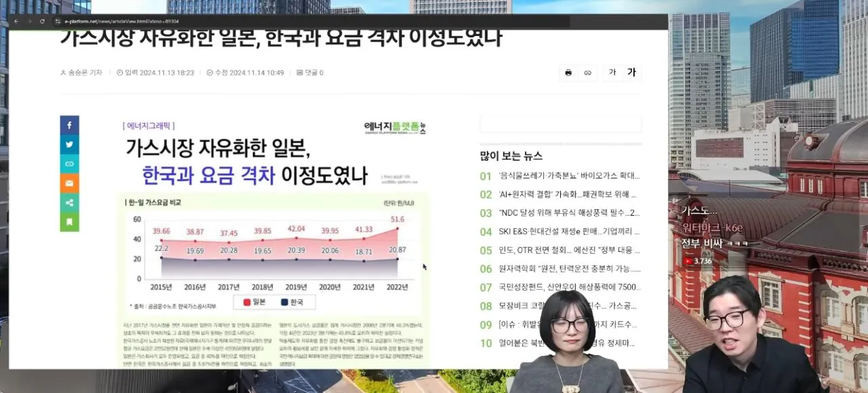Reload the page in browser
The image size is (868, 393).
(42, 22)
